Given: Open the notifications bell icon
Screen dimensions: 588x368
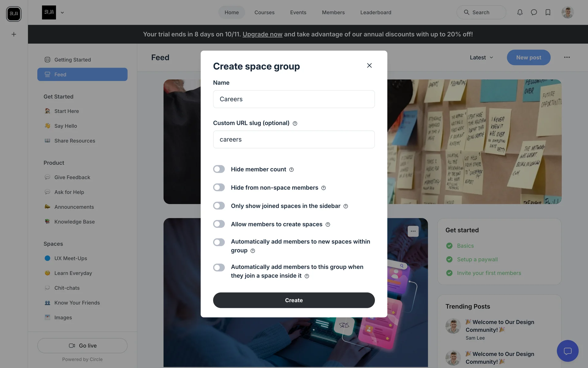Looking at the screenshot, I should (520, 12).
